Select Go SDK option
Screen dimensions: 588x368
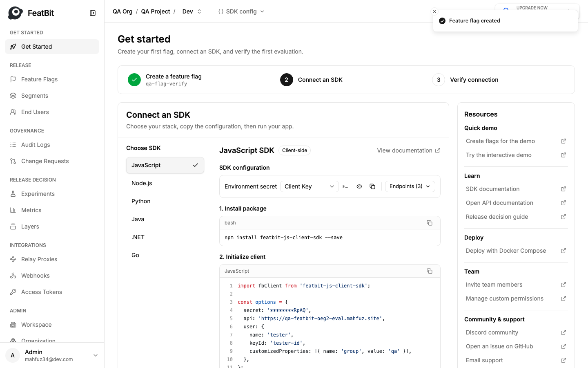(x=165, y=255)
